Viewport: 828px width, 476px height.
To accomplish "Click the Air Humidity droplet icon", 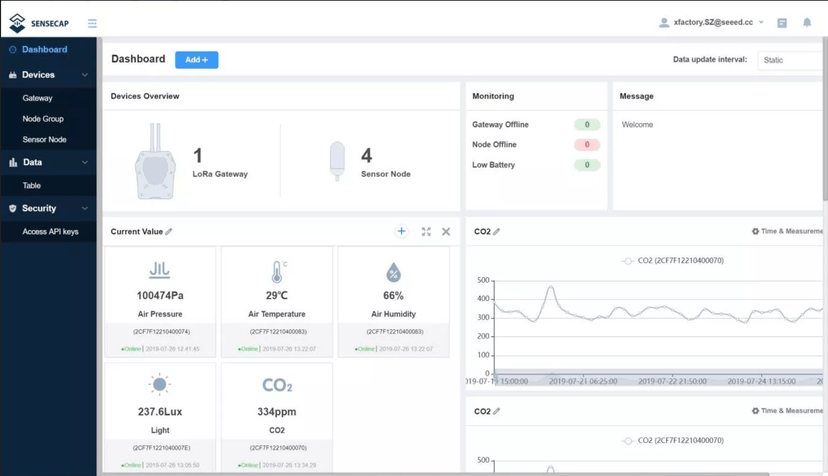I will 393,272.
